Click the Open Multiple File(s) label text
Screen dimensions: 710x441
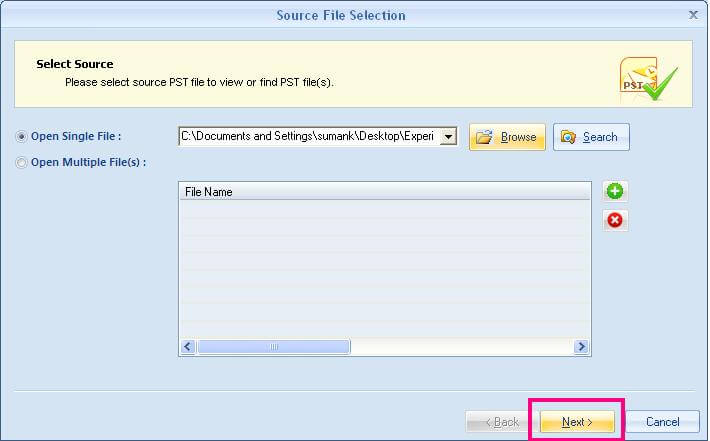pyautogui.click(x=89, y=162)
